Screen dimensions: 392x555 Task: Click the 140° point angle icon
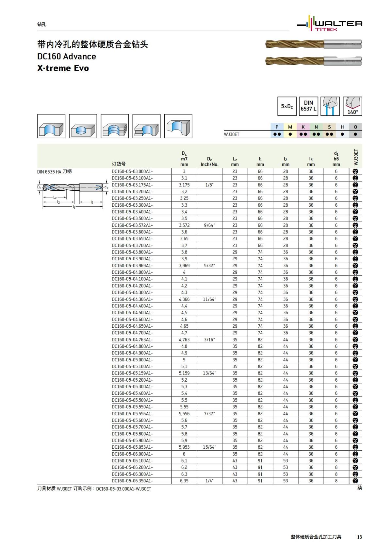coord(352,106)
